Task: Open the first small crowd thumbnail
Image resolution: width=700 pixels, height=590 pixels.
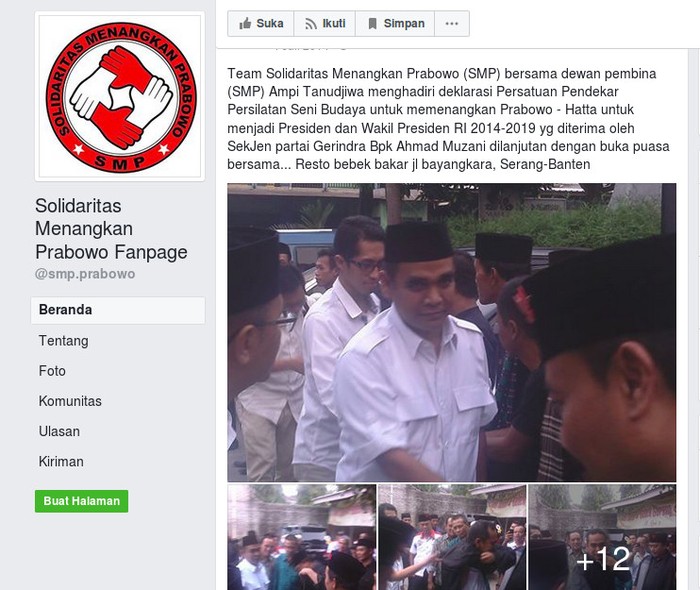Action: click(302, 537)
